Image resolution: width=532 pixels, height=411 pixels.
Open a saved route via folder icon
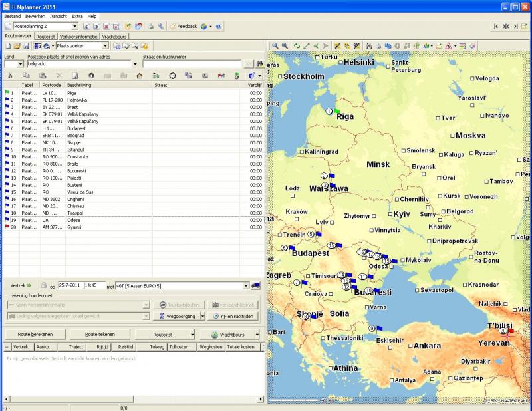tap(17, 46)
